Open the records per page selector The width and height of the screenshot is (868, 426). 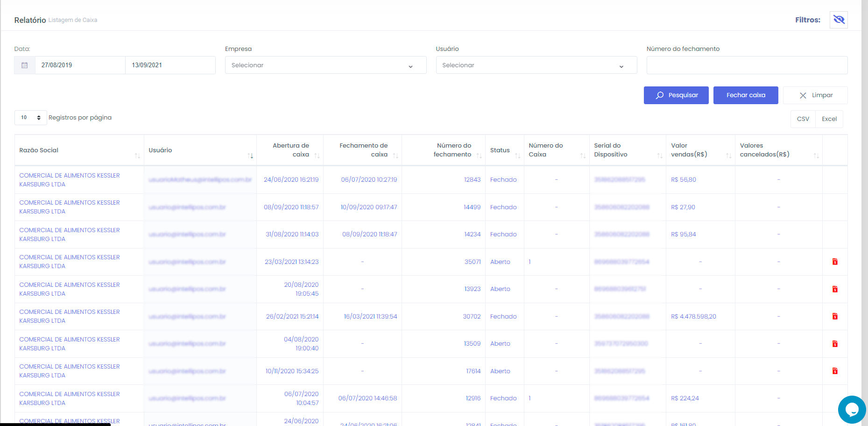tap(31, 118)
